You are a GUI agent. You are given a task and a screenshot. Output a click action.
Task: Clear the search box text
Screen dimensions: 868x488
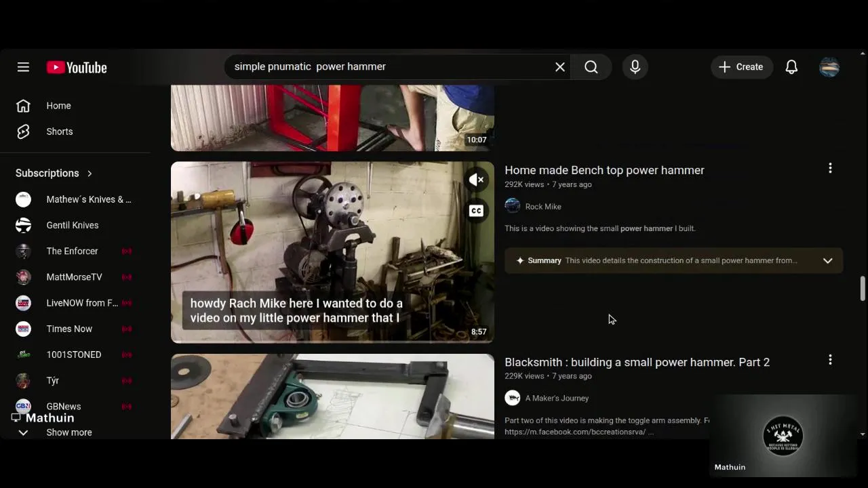[560, 66]
